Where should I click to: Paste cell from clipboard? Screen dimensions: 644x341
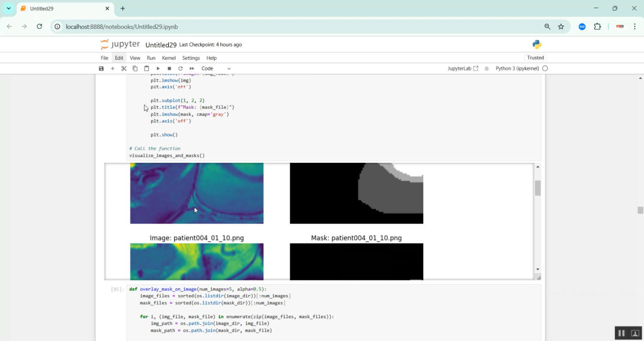[146, 69]
